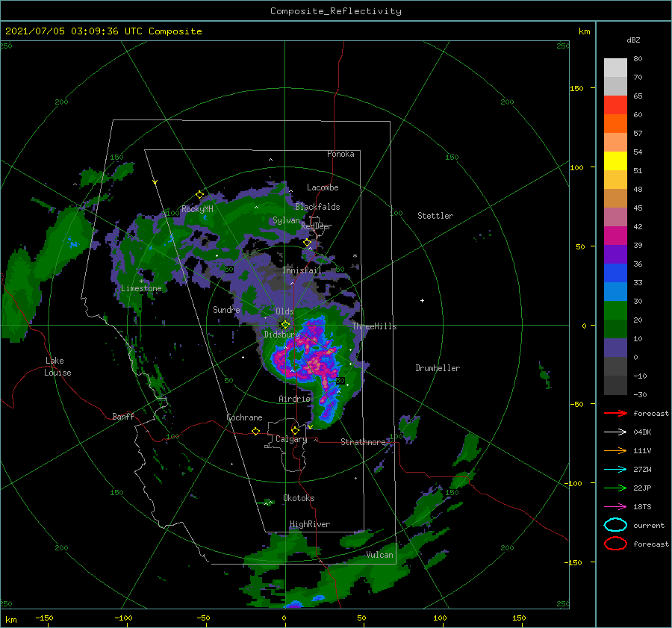This screenshot has height=628, width=672.
Task: Click the cyan current ellipse icon
Action: 615,525
